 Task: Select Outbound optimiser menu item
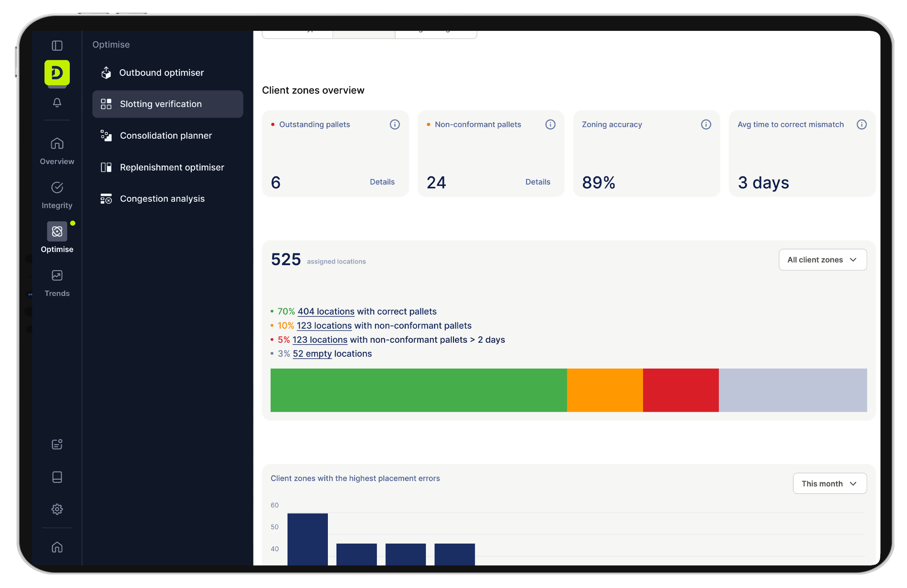(161, 73)
